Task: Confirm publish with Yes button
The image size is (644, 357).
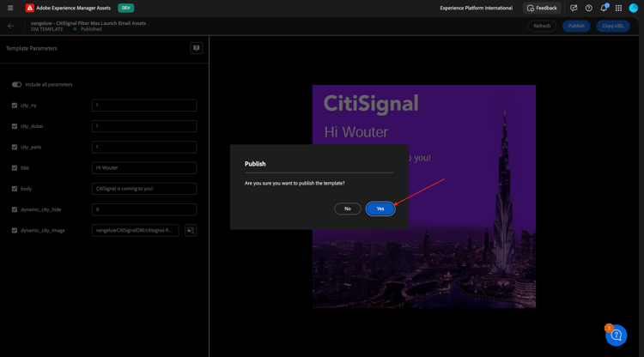Action: (380, 209)
